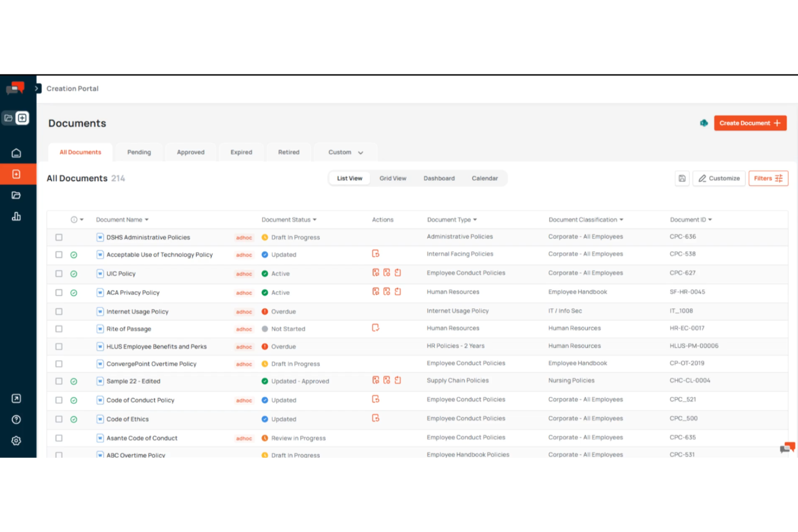
Task: Click the orange app notification icon near Create Document
Action: pyautogui.click(x=704, y=123)
